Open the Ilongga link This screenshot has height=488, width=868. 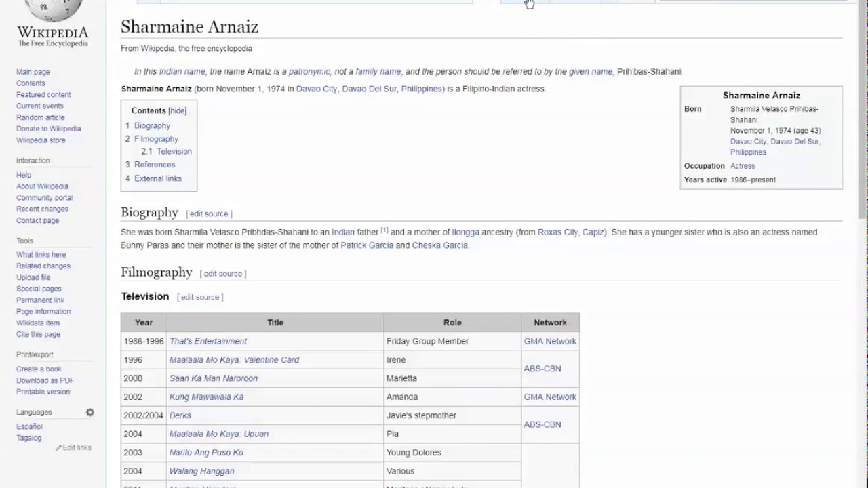(466, 232)
